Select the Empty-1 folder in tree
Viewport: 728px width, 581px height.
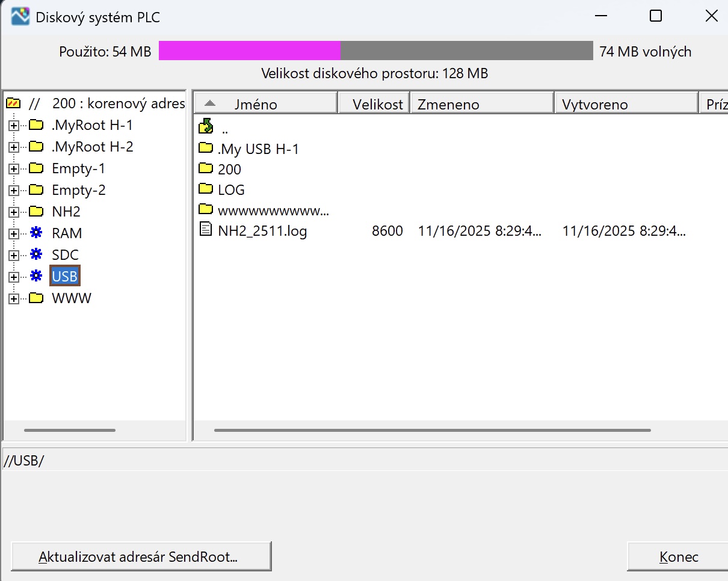point(78,169)
